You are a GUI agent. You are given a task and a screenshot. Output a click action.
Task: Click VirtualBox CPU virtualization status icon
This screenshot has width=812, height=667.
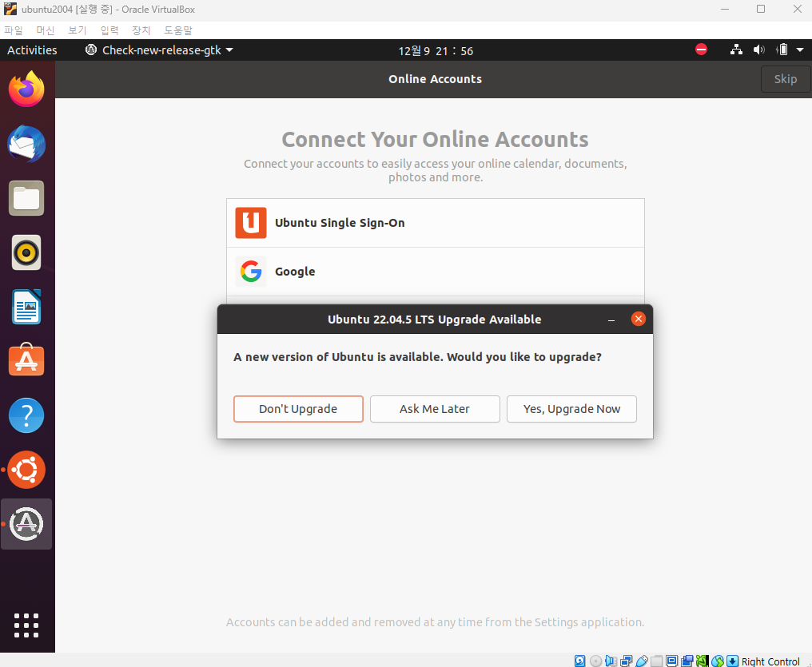[x=703, y=661]
